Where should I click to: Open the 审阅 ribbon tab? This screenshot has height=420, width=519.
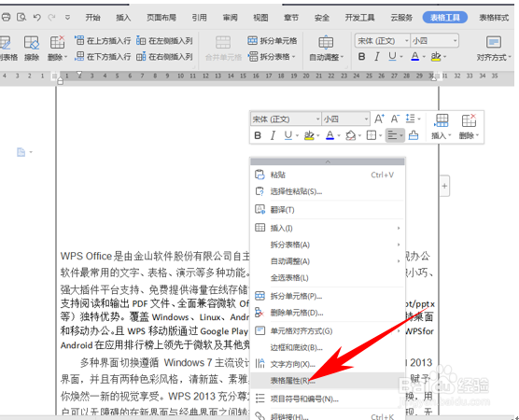[x=230, y=18]
